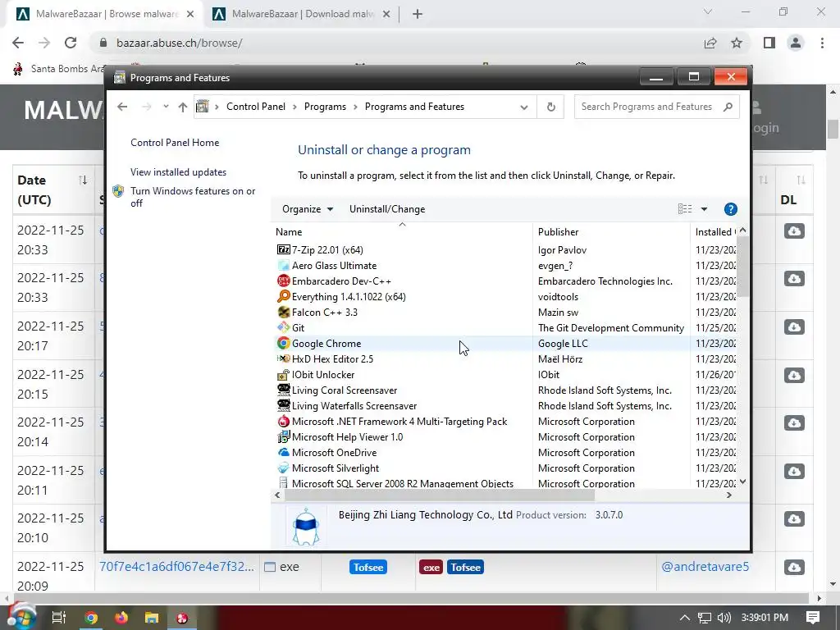
Task: Click the blue Tofsee signature tag
Action: 368,567
